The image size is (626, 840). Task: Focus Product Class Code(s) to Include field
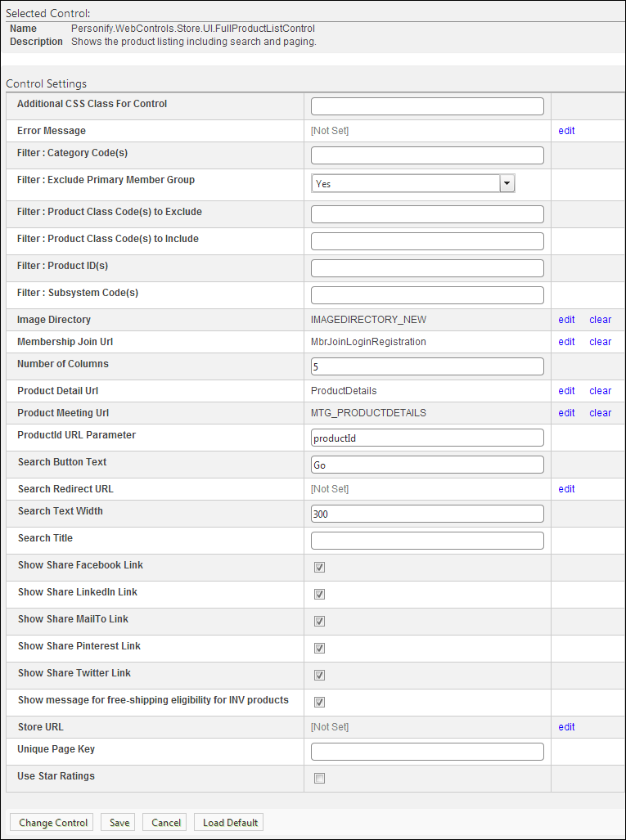click(x=427, y=241)
